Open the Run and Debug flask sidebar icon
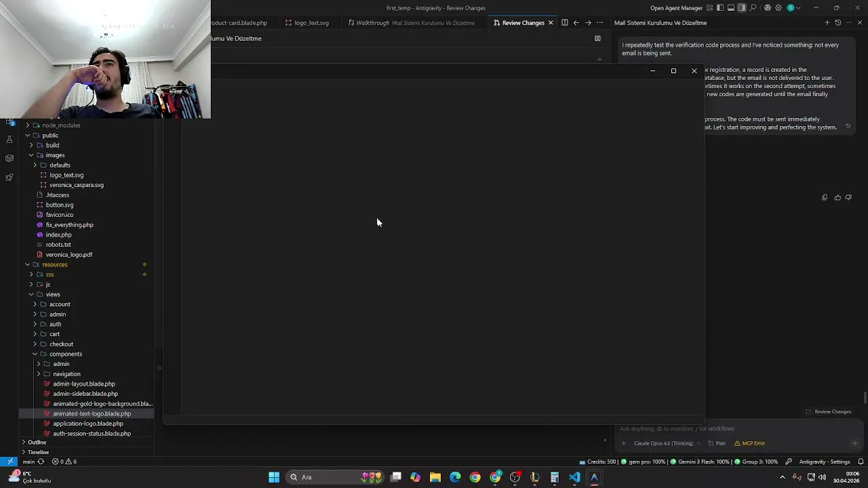The image size is (868, 488). click(x=9, y=139)
